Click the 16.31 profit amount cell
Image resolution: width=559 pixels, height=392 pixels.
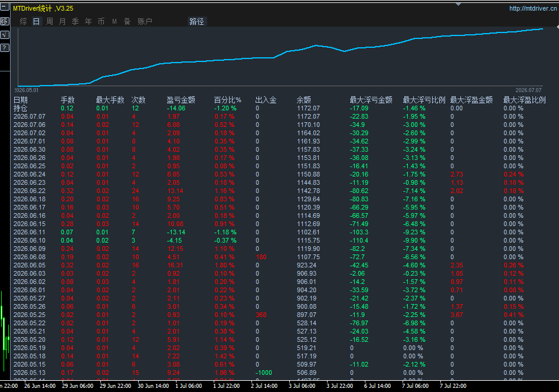[x=175, y=266]
